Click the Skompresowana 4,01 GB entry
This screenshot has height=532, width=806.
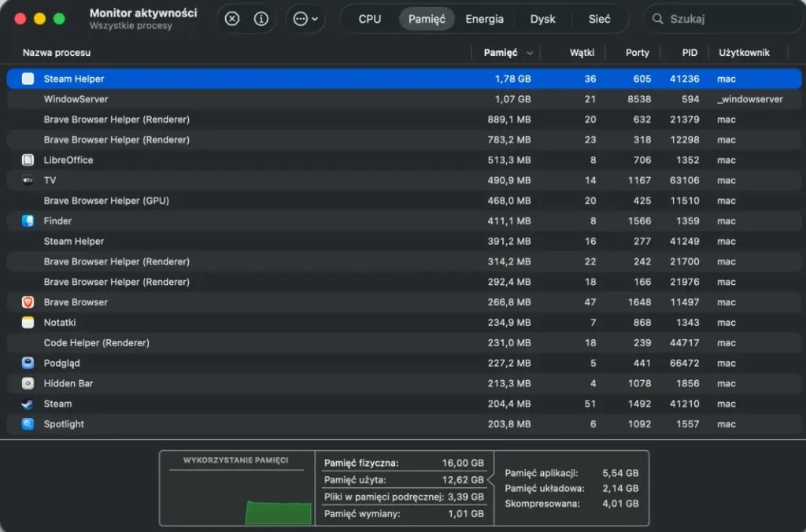coord(571,504)
